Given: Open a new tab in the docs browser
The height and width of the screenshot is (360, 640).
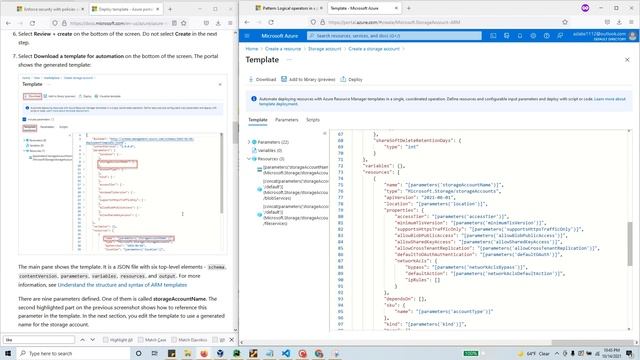Looking at the screenshot, I should coord(170,9).
